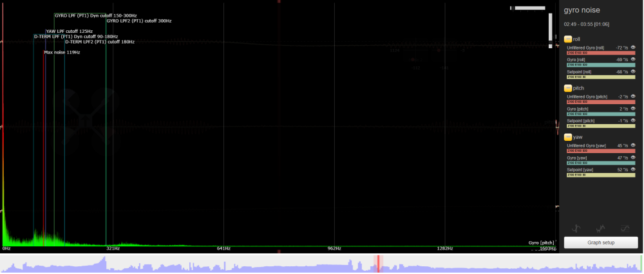This screenshot has height=274, width=644.
Task: Click the rightmost curve icon above Graph setup
Action: [625, 228]
